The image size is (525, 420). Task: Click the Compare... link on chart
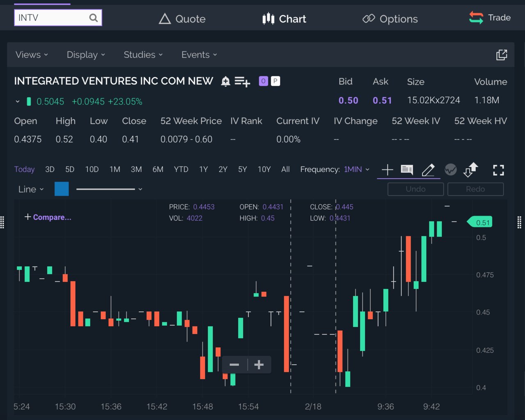[x=48, y=217]
